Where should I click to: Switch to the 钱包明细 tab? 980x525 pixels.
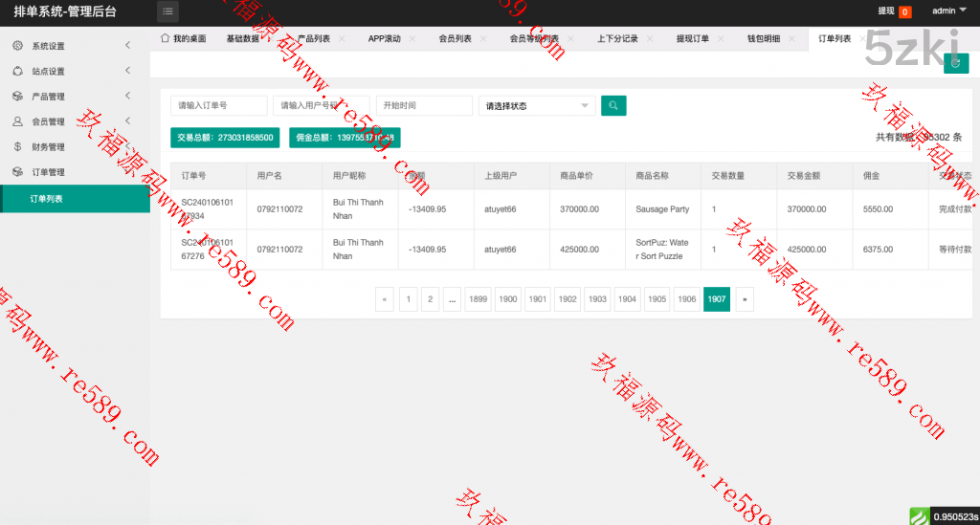coord(763,39)
